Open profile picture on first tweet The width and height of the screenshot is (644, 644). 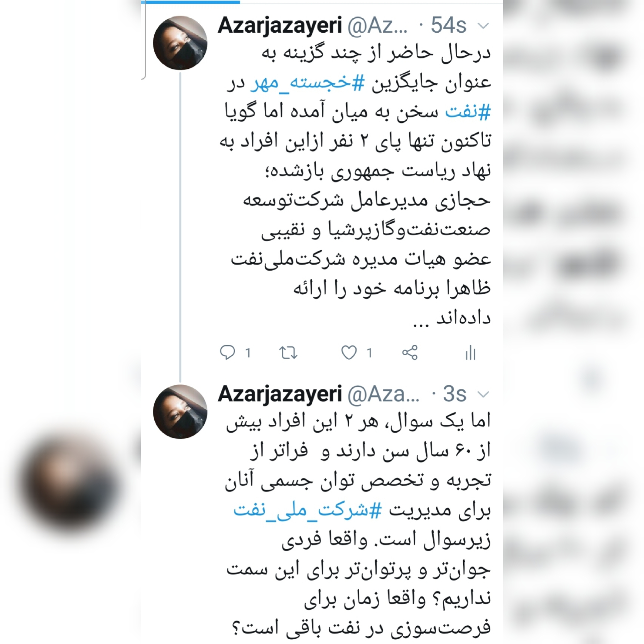[x=180, y=43]
